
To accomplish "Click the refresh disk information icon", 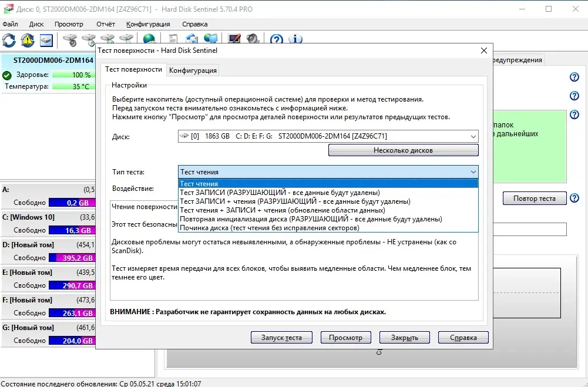I will [x=9, y=39].
